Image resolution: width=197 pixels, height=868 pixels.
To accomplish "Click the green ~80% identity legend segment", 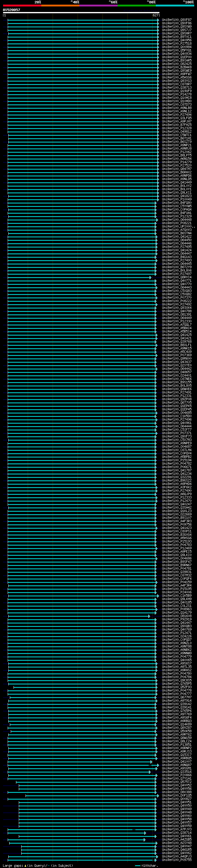I will [137, 6].
